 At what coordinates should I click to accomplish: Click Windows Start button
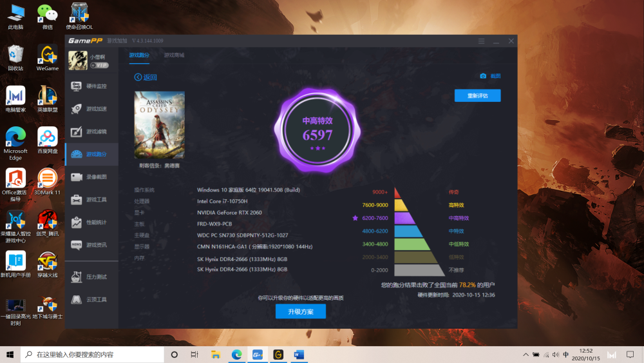10,355
